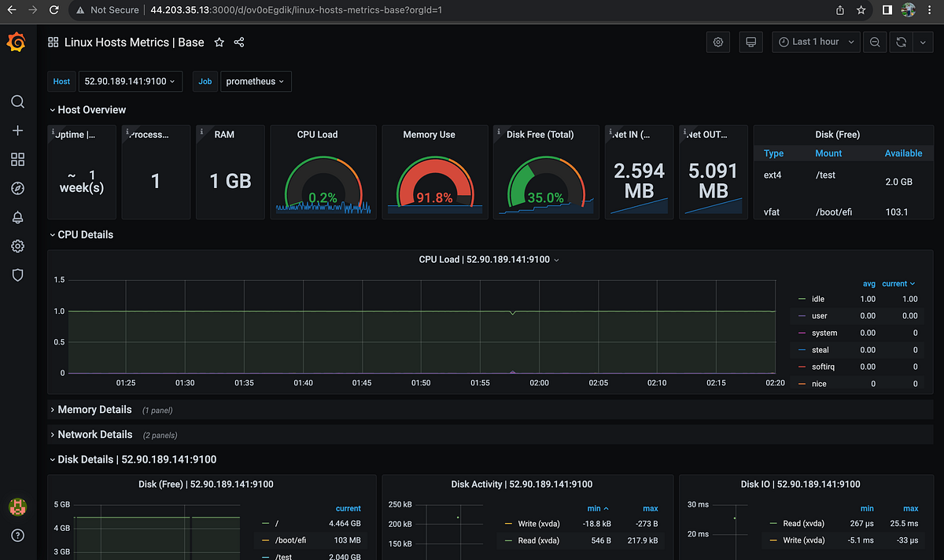
Task: Star this dashboard as a favorite
Action: click(x=219, y=42)
